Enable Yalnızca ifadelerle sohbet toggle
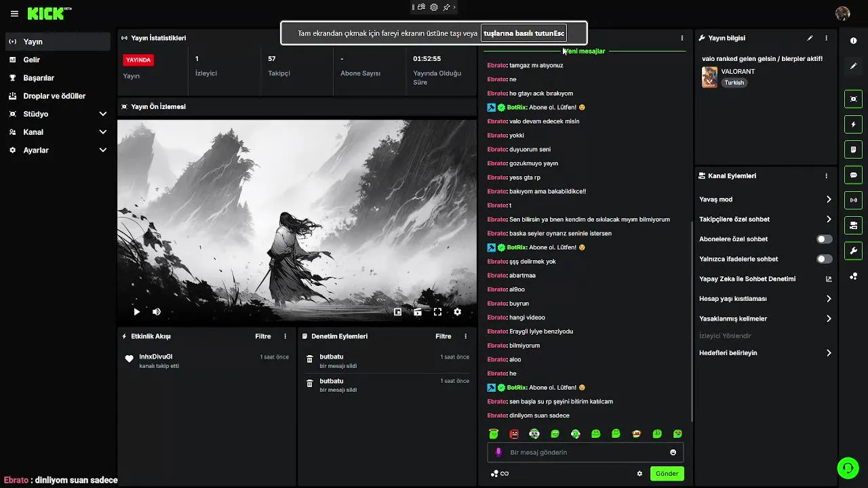868x488 pixels. [824, 259]
